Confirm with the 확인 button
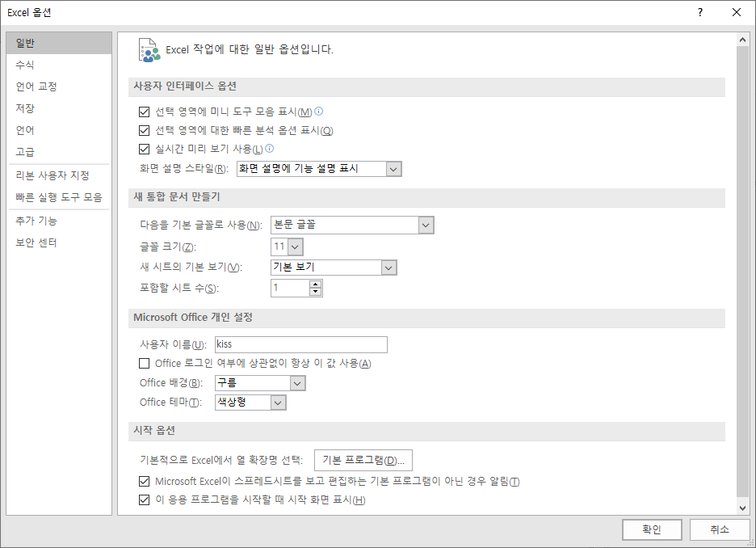The width and height of the screenshot is (756, 548). (652, 529)
